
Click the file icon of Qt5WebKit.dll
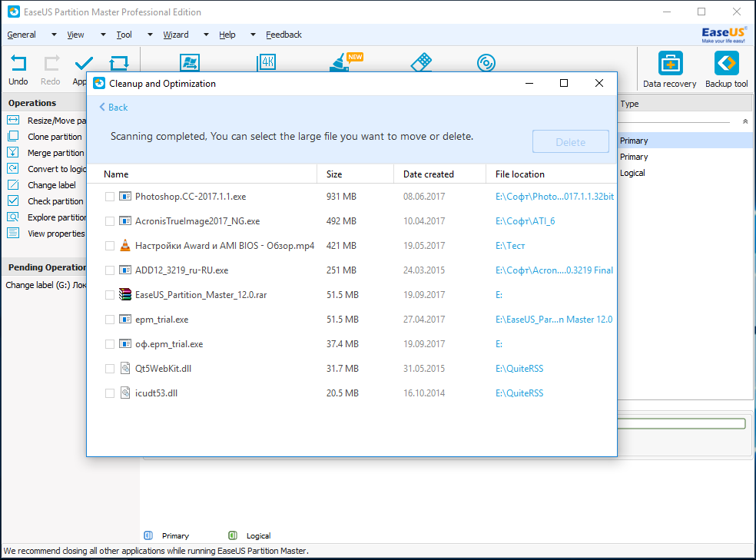click(x=125, y=368)
